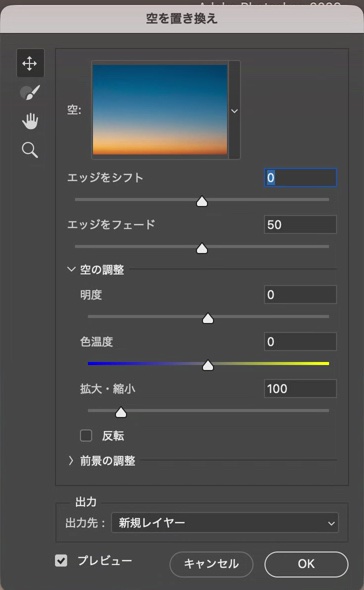
Task: Click the 明度 slider handle
Action: point(208,318)
